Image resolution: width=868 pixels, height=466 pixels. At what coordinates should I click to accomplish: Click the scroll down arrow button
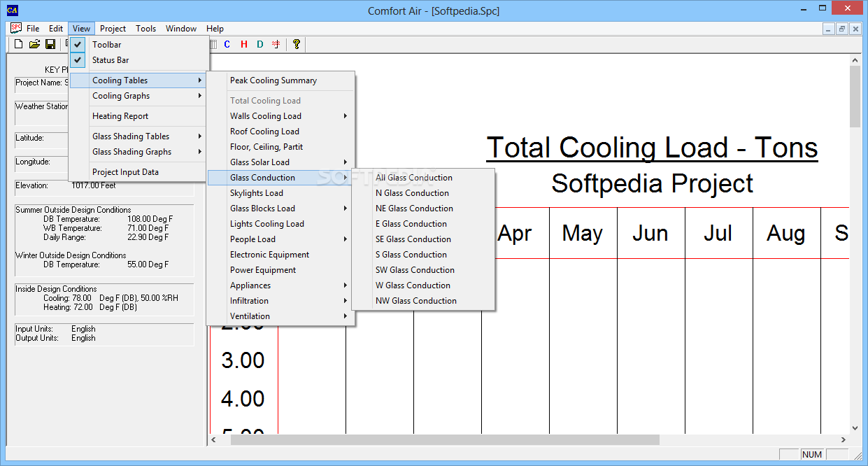click(x=855, y=428)
